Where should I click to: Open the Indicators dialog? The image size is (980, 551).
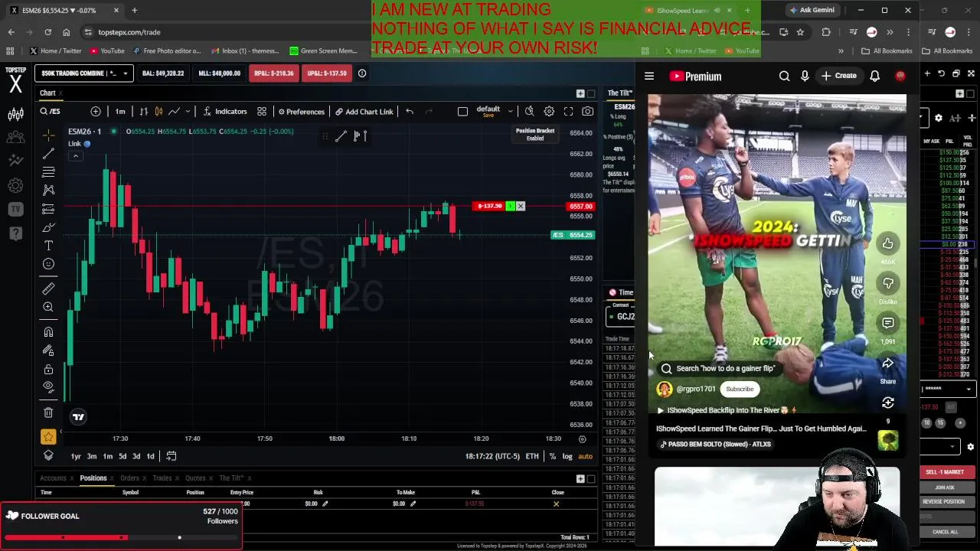point(224,112)
